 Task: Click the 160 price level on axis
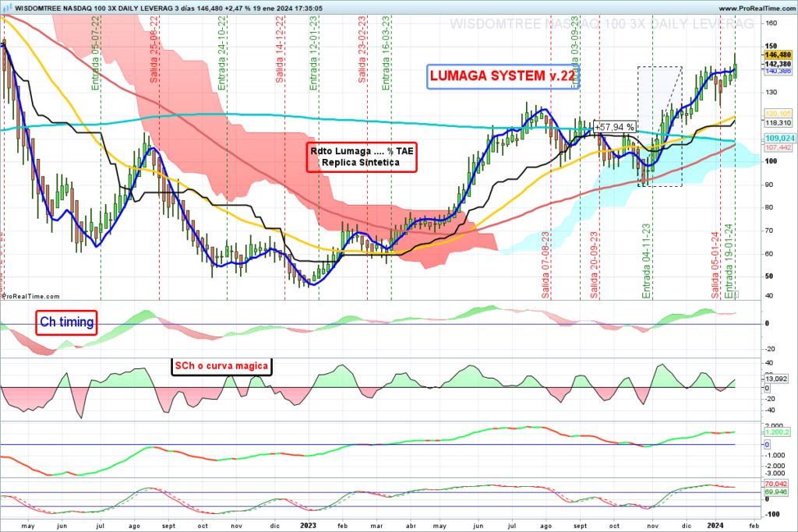coord(771,23)
